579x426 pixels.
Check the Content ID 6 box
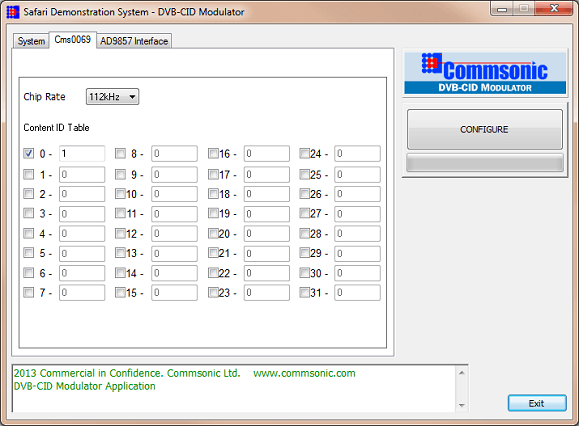tap(28, 273)
